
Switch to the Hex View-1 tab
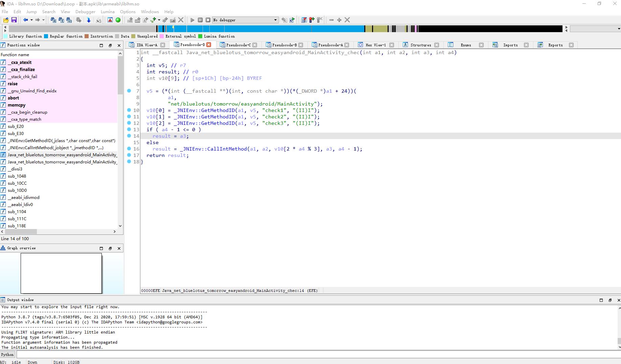tap(375, 45)
